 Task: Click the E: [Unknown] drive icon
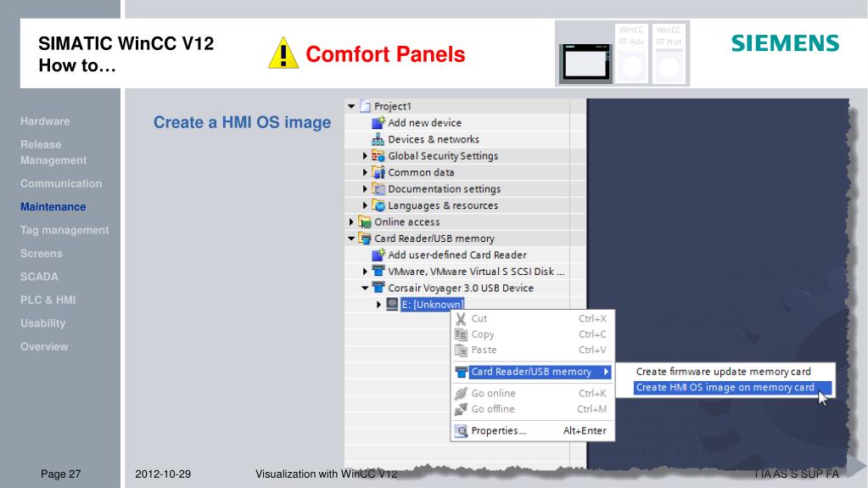(x=392, y=304)
